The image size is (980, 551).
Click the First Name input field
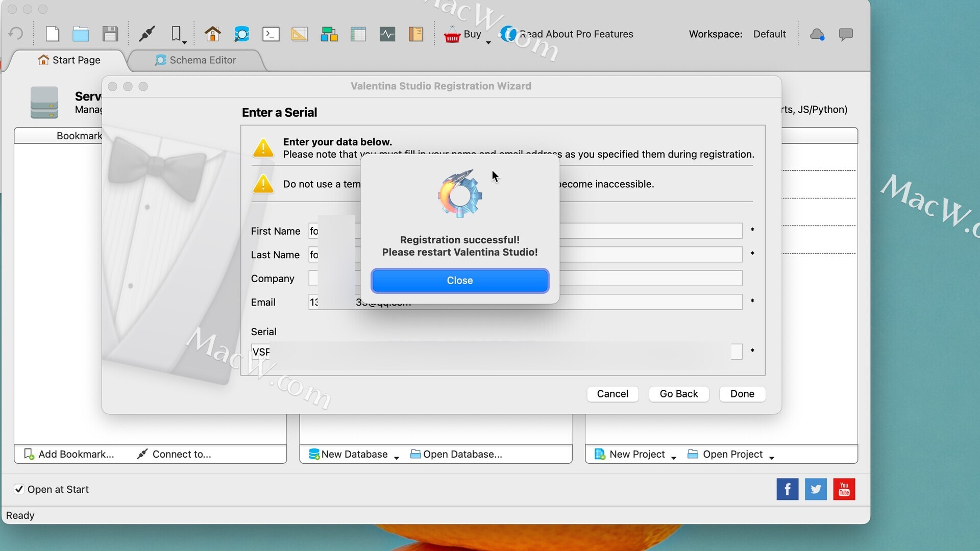click(x=525, y=231)
